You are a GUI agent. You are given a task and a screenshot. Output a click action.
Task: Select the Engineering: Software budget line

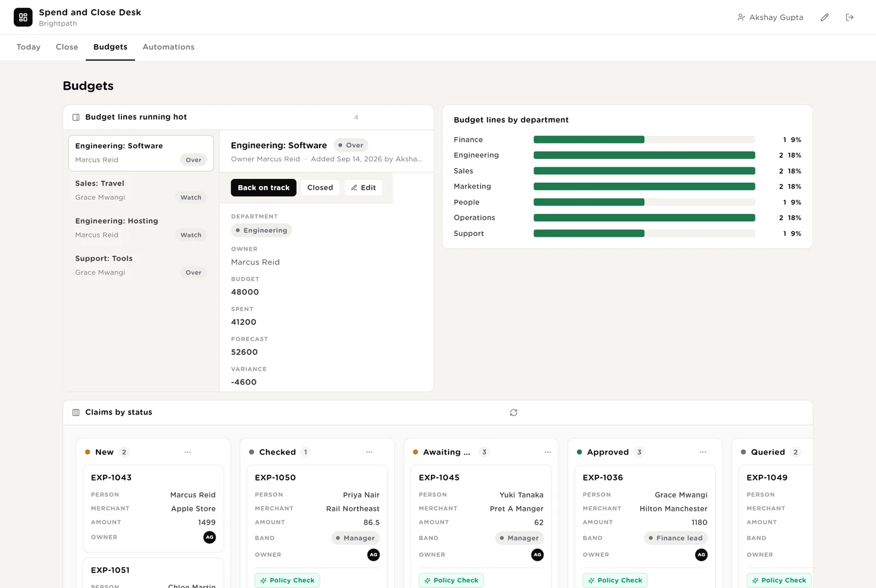[x=141, y=153]
